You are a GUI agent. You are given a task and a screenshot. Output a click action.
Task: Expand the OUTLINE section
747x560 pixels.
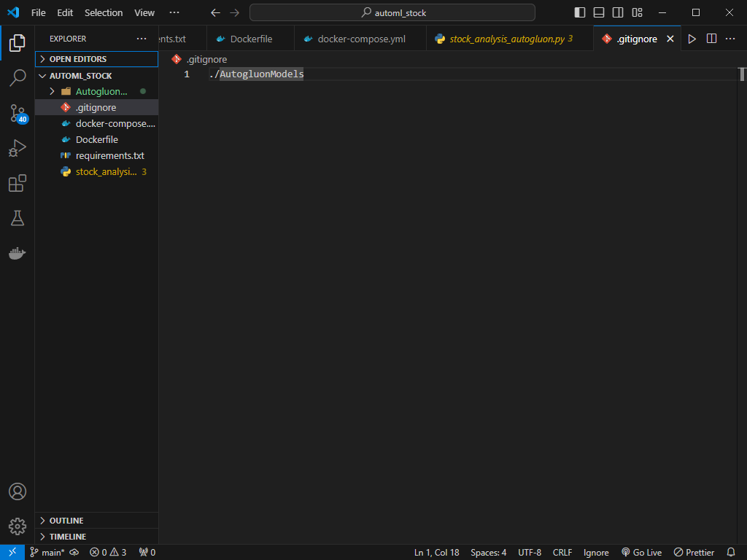click(x=97, y=521)
